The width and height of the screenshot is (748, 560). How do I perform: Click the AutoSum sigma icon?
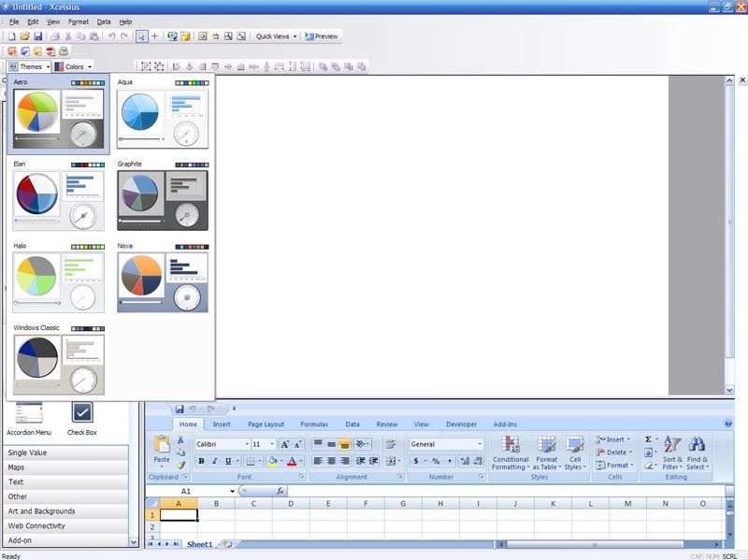point(648,439)
